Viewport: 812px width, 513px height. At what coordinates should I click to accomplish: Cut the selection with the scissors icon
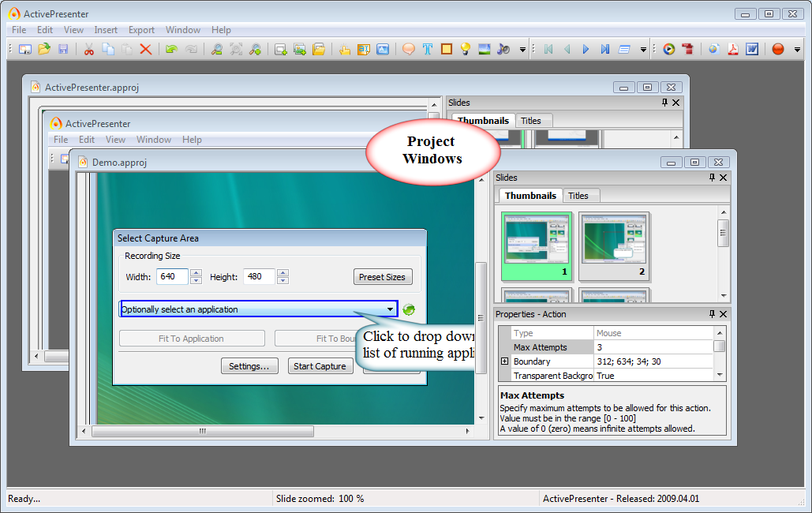click(89, 49)
